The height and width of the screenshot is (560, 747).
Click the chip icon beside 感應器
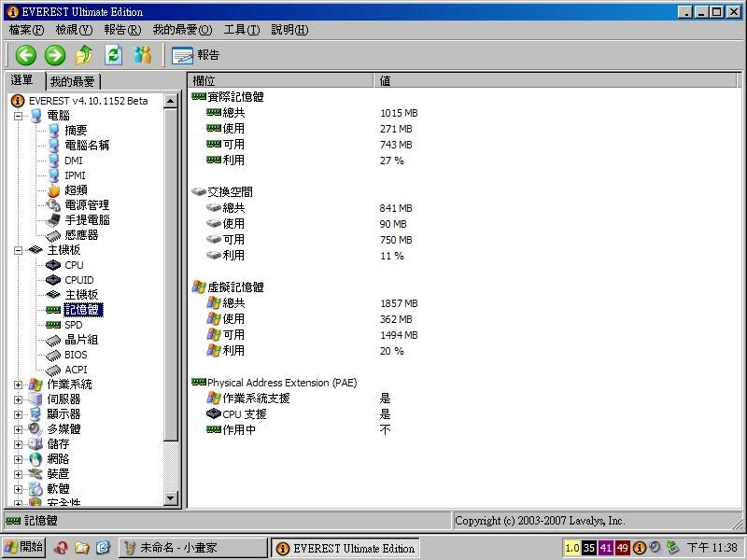(x=53, y=235)
